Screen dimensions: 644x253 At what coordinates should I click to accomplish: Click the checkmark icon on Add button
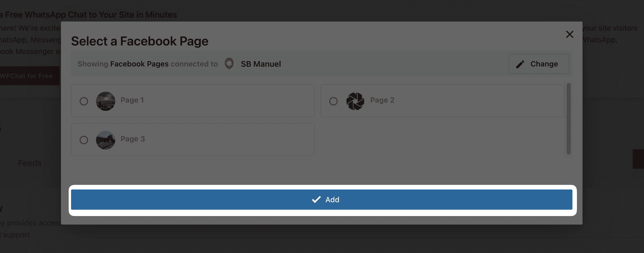[316, 200]
